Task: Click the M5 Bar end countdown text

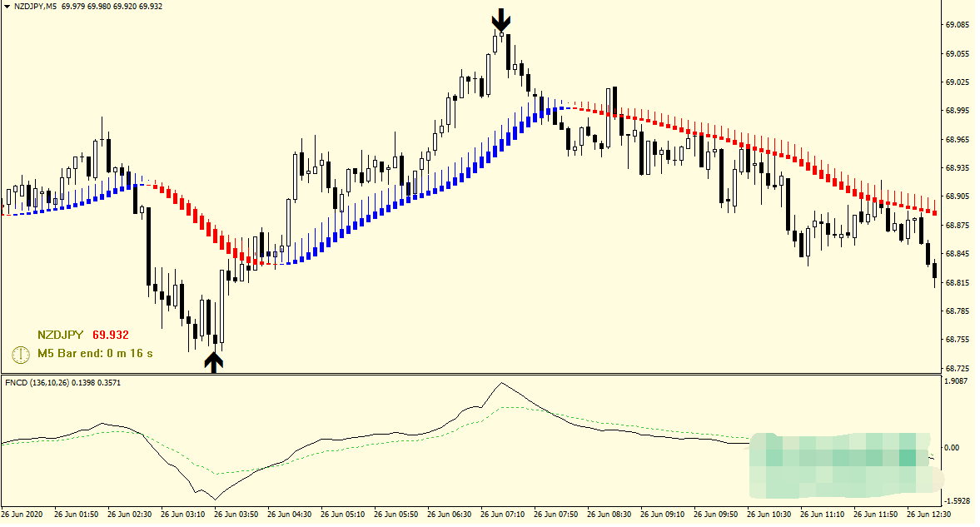Action: (x=95, y=354)
